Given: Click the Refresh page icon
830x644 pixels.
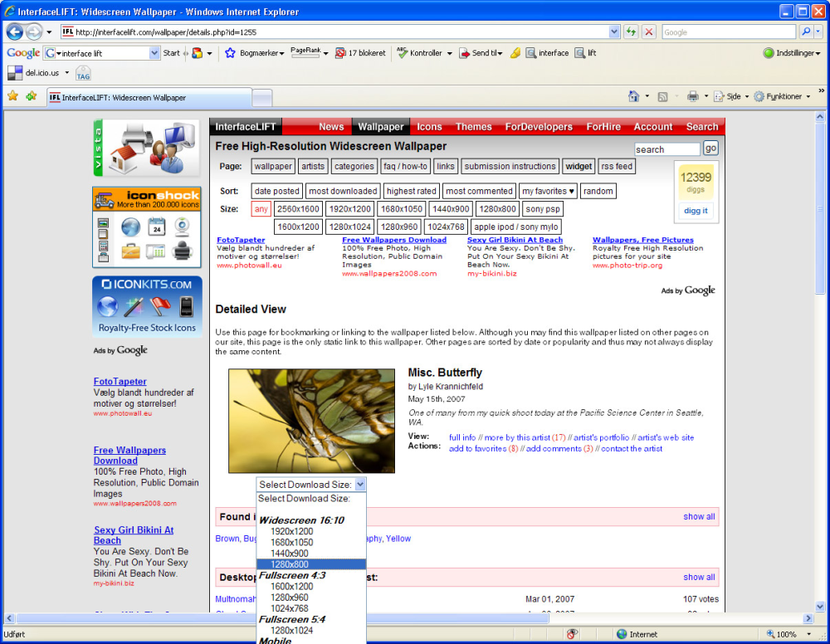Looking at the screenshot, I should coord(631,32).
